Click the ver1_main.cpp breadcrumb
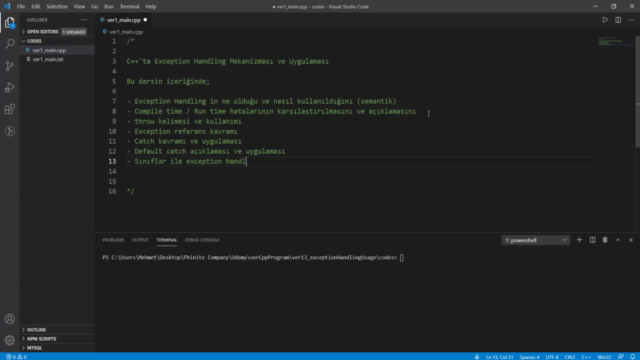Screen dimensions: 640x360 tap(126, 32)
